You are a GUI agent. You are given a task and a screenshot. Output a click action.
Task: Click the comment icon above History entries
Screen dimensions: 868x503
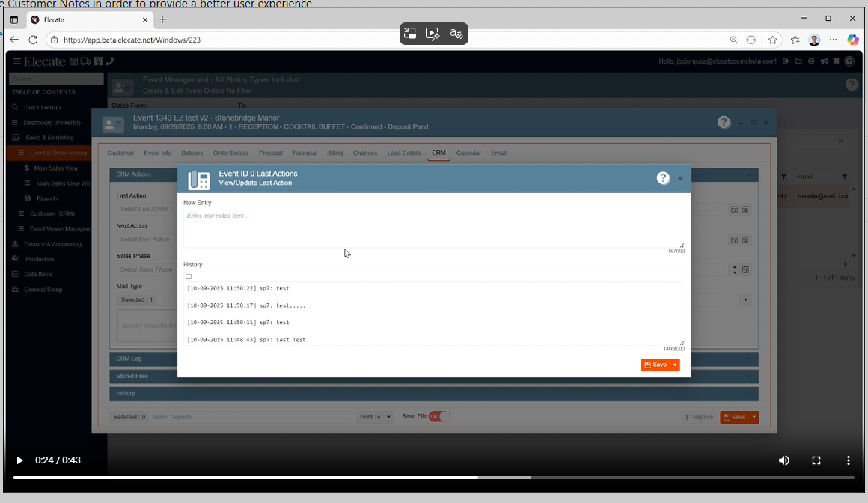[189, 277]
